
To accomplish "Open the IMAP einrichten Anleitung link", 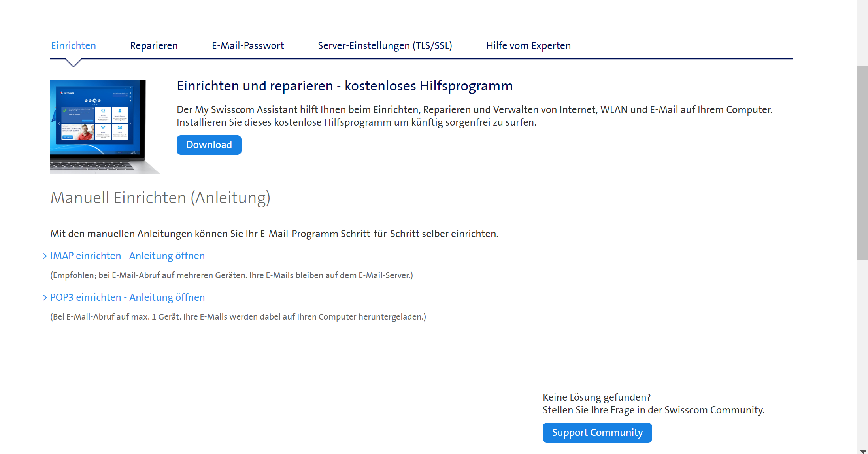I will coord(127,256).
